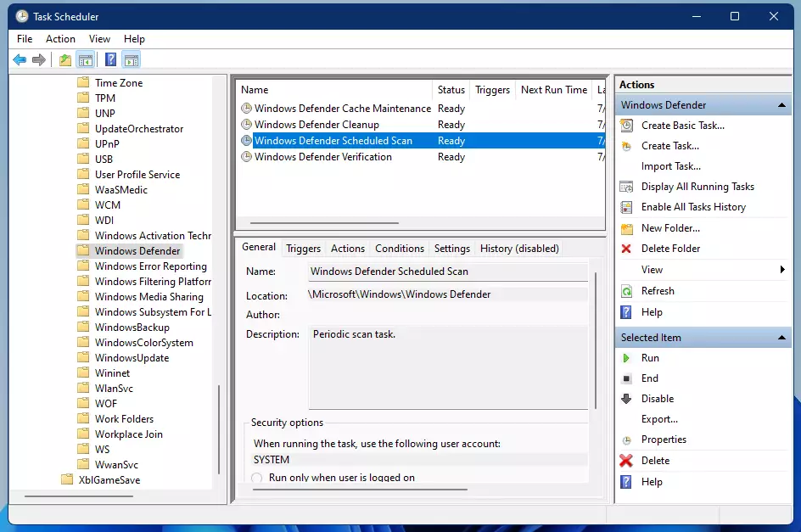Select the Workplace Join folder
This screenshot has width=801, height=532.
[x=129, y=434]
